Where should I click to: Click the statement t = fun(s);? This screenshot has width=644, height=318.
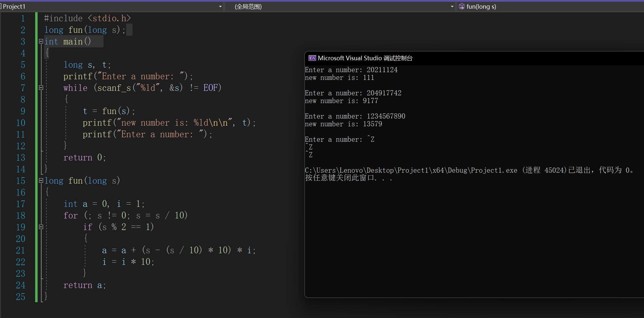[109, 111]
